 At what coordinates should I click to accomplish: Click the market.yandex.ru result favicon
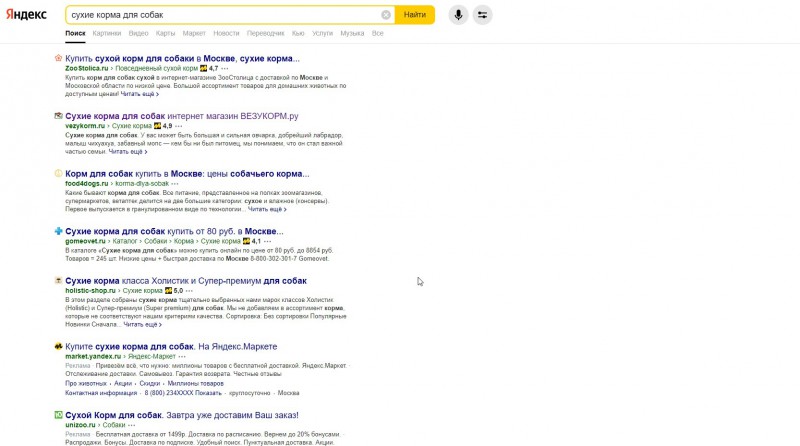click(x=58, y=346)
